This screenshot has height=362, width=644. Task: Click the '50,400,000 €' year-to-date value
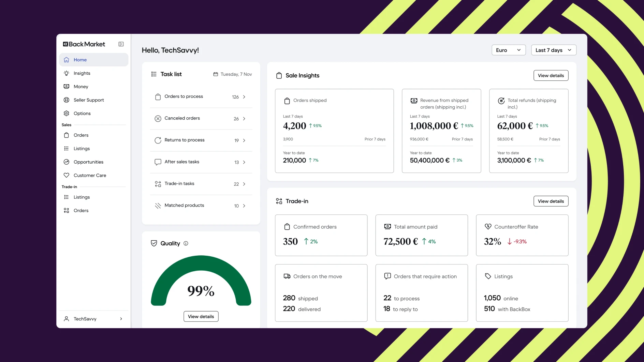click(430, 160)
